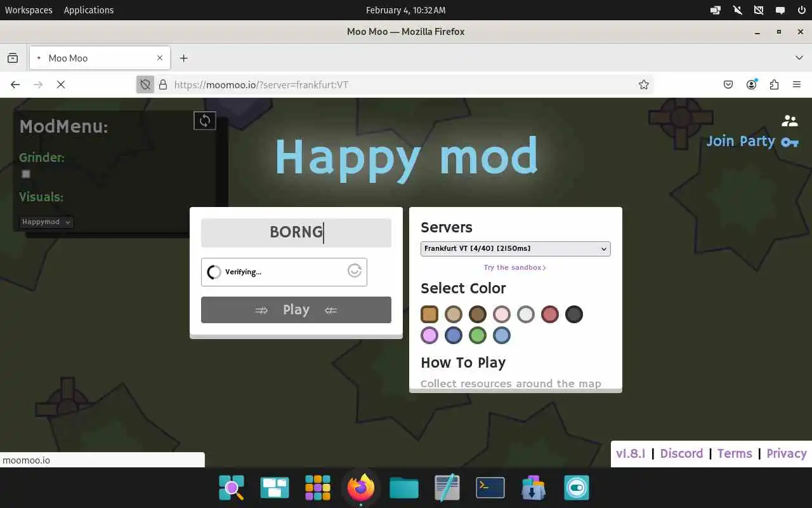
Task: Click the disabled network tray icon
Action: click(x=758, y=10)
